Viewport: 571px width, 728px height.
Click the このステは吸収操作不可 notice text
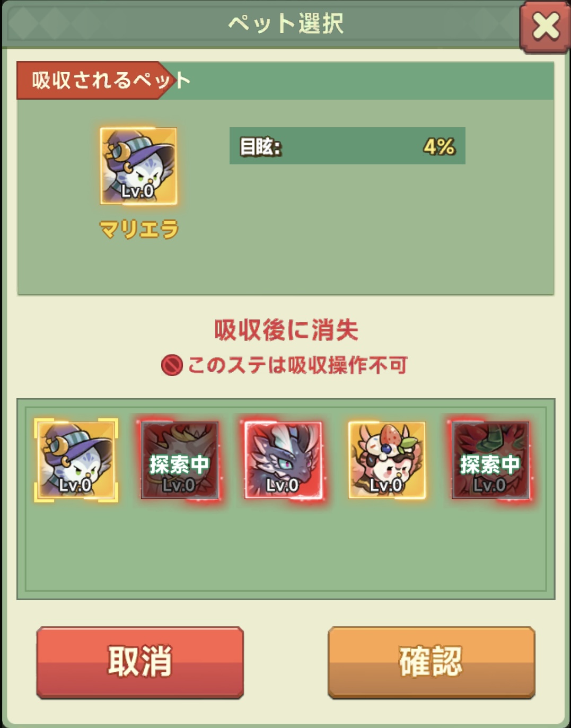coord(297,365)
